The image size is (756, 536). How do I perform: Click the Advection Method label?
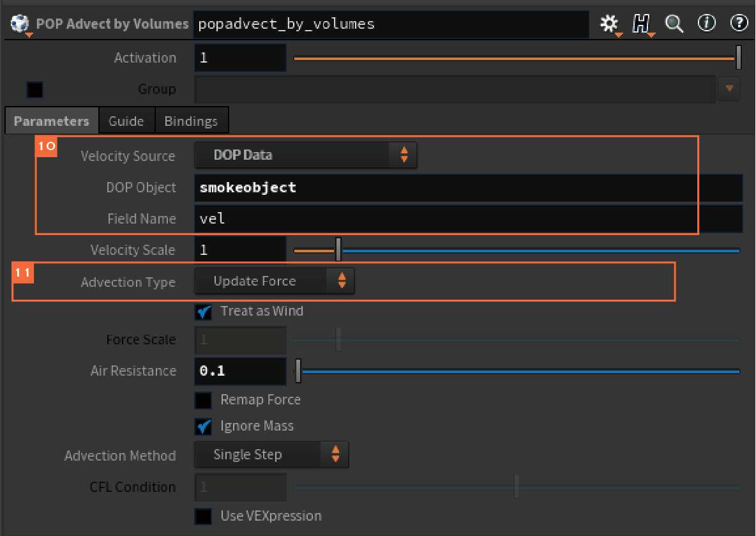[120, 456]
